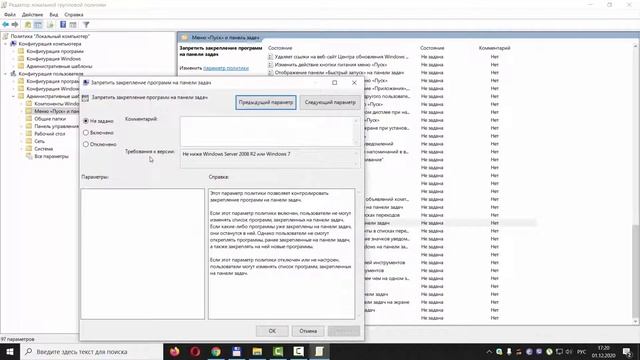Open File Explorer from the taskbar

click(x=257, y=351)
